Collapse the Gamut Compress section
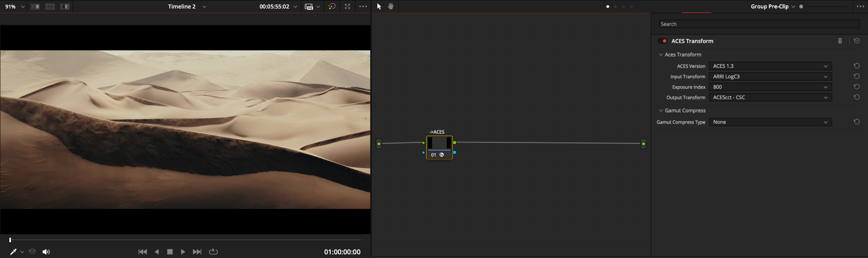Image resolution: width=868 pixels, height=258 pixels. (661, 111)
